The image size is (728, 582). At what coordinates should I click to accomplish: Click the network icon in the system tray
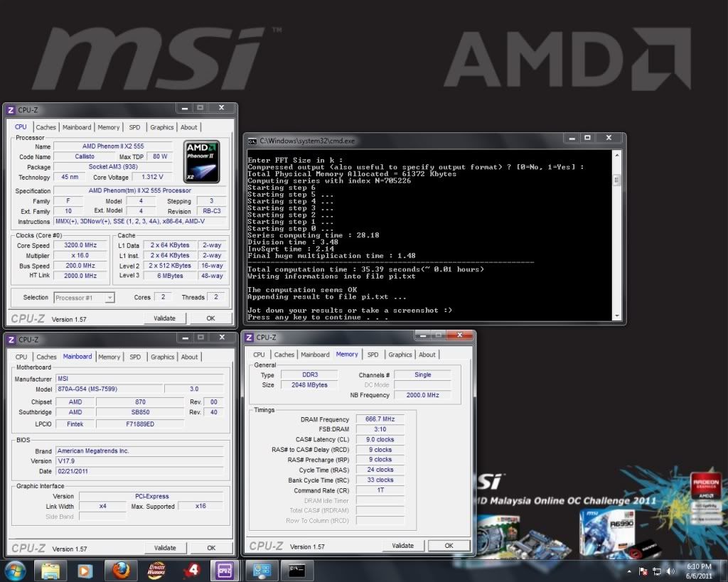tap(656, 571)
